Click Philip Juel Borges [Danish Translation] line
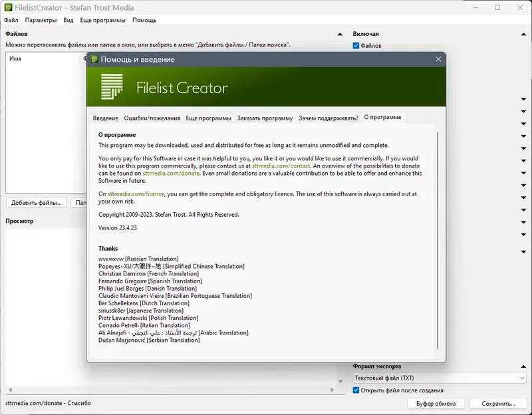This screenshot has height=415, width=532. [148, 289]
